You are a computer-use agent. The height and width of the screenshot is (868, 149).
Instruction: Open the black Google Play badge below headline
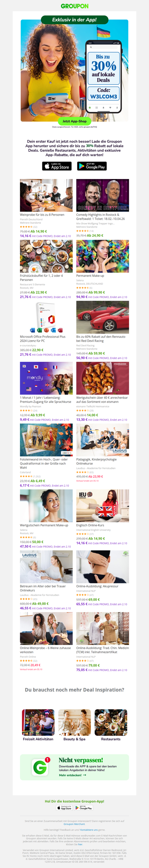92,166
